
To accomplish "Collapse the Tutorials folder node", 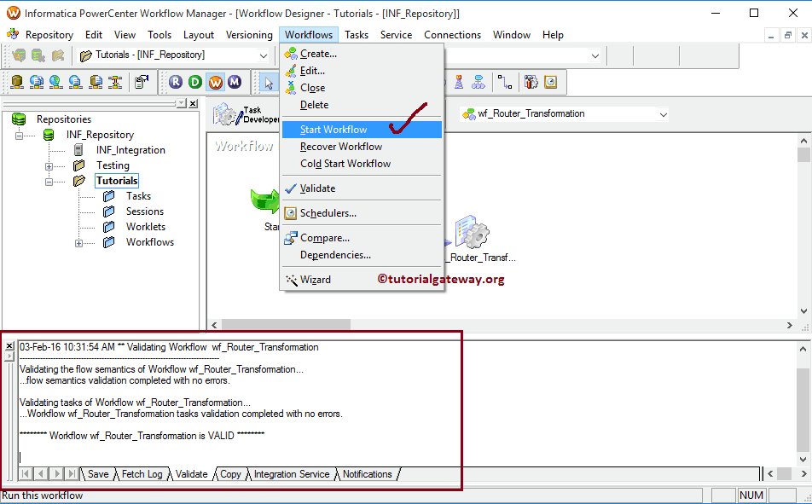I will pos(49,182).
